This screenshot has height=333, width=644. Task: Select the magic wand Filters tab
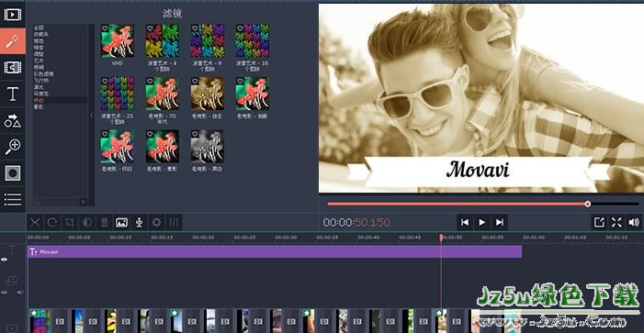[12, 41]
